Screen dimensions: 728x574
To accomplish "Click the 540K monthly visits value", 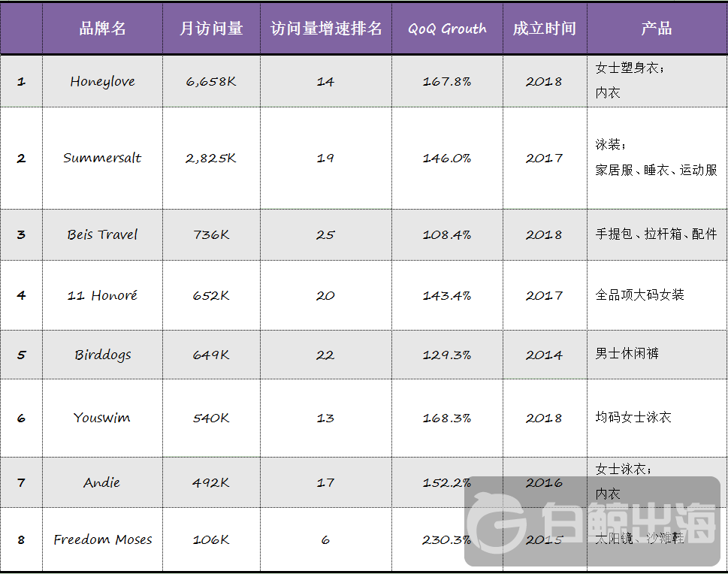I will 211,418.
